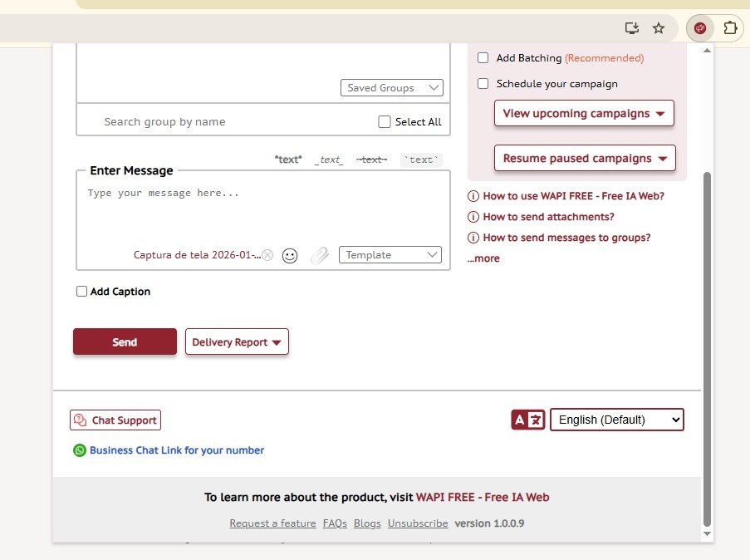Remove attached Captura de tela file
750x560 pixels.
(x=267, y=256)
